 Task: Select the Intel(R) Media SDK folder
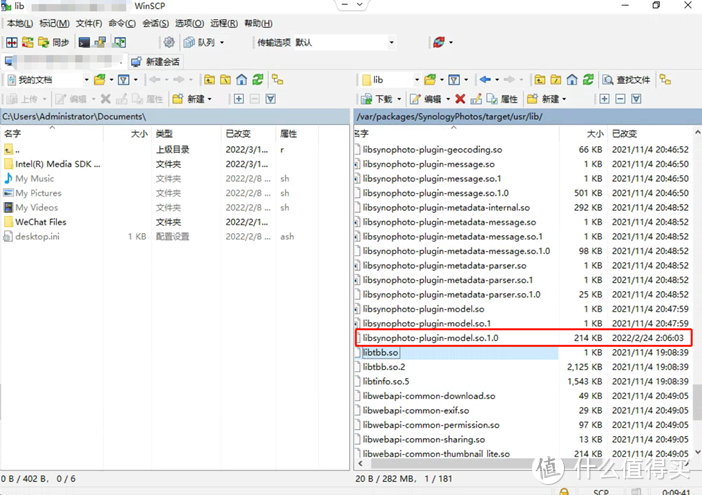58,164
